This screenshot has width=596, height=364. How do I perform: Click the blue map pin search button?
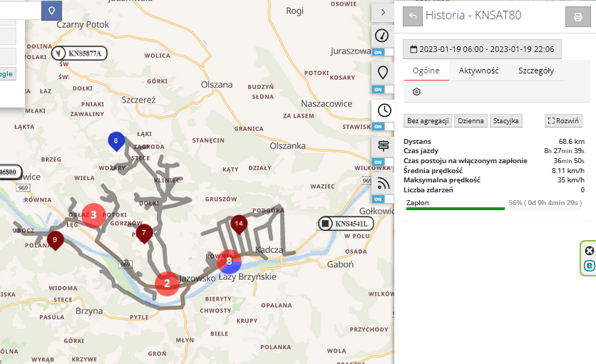pyautogui.click(x=51, y=10)
